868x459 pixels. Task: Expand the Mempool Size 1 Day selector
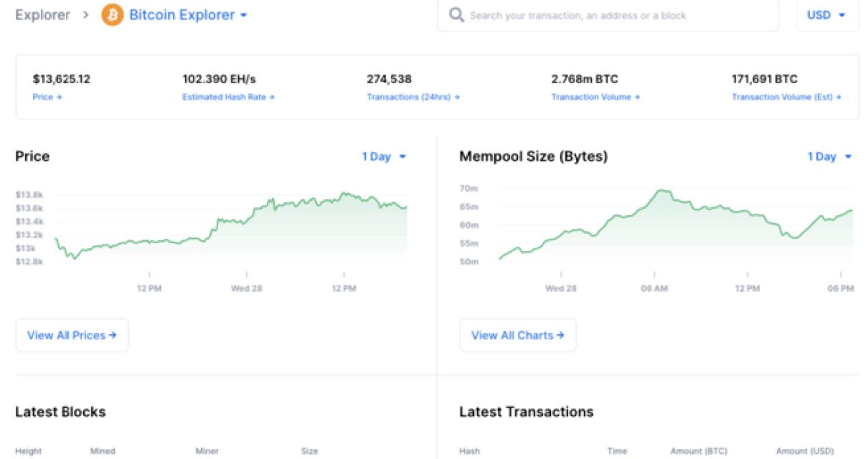point(829,156)
